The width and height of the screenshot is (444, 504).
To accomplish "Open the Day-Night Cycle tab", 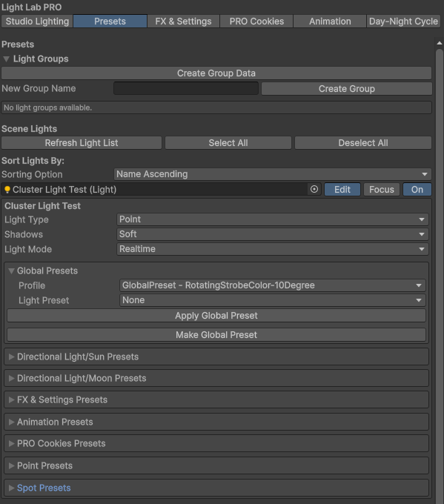I will click(403, 21).
